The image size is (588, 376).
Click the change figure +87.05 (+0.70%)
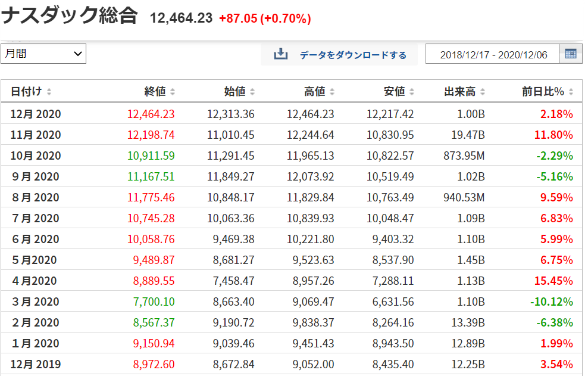[x=265, y=18]
